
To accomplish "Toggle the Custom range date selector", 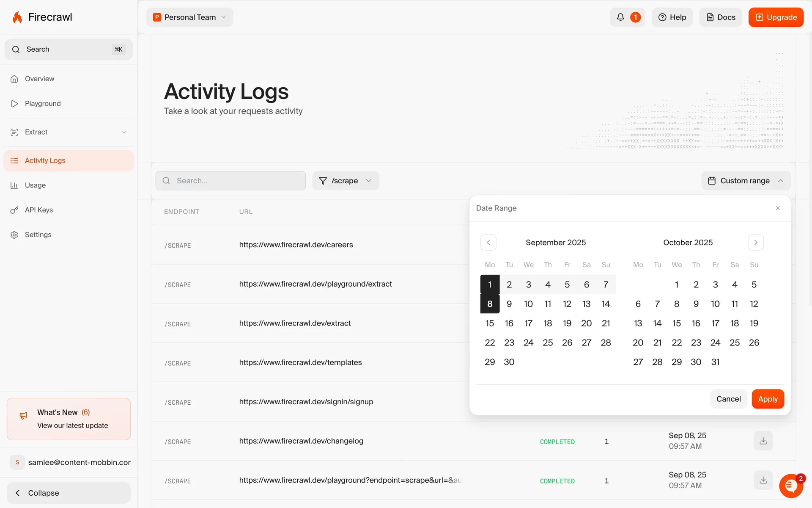I will click(746, 181).
